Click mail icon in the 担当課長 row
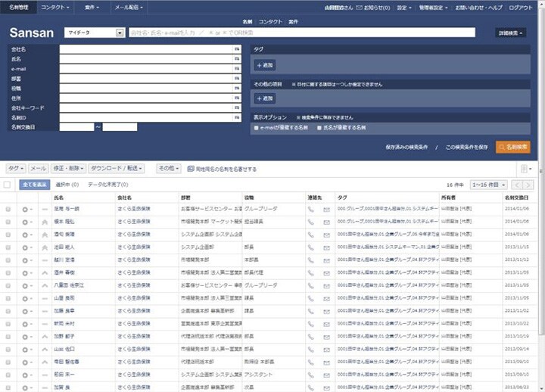 pyautogui.click(x=326, y=222)
